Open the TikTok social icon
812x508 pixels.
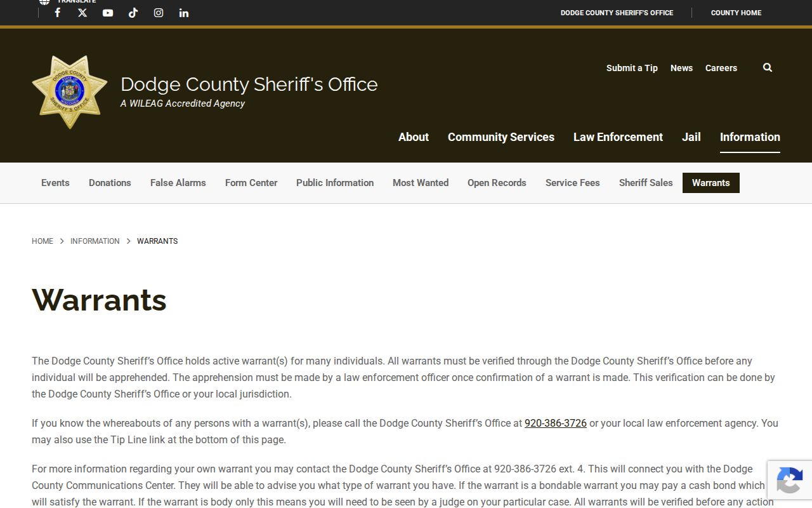[133, 13]
